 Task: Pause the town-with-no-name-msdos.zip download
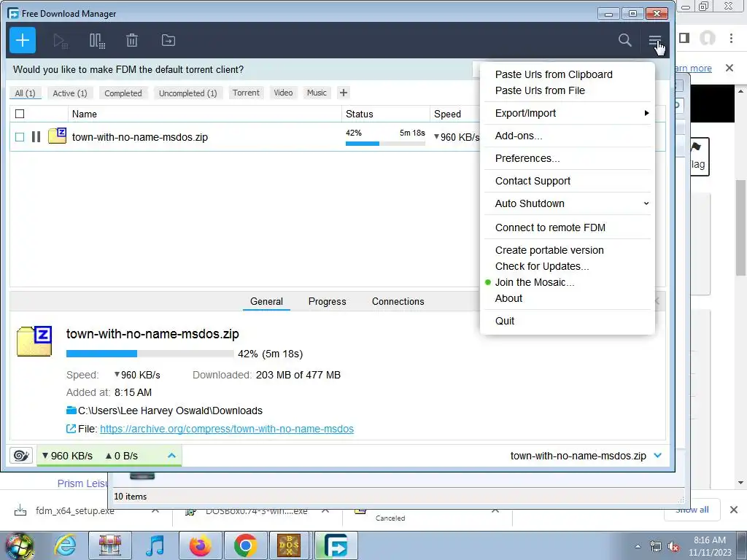coord(36,137)
